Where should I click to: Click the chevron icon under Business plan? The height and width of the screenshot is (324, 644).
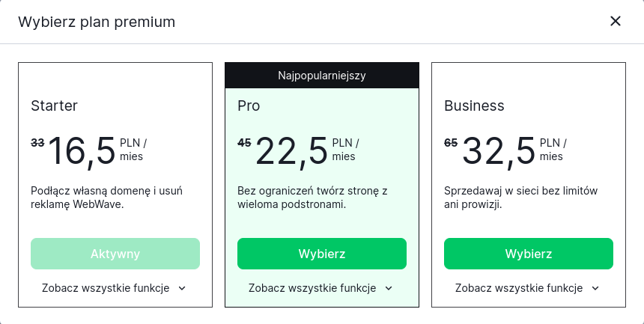(x=595, y=288)
